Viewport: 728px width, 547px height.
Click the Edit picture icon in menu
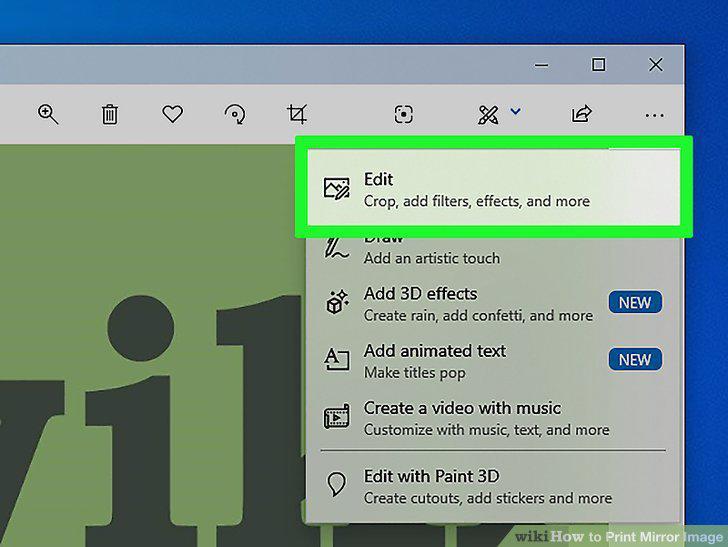337,189
